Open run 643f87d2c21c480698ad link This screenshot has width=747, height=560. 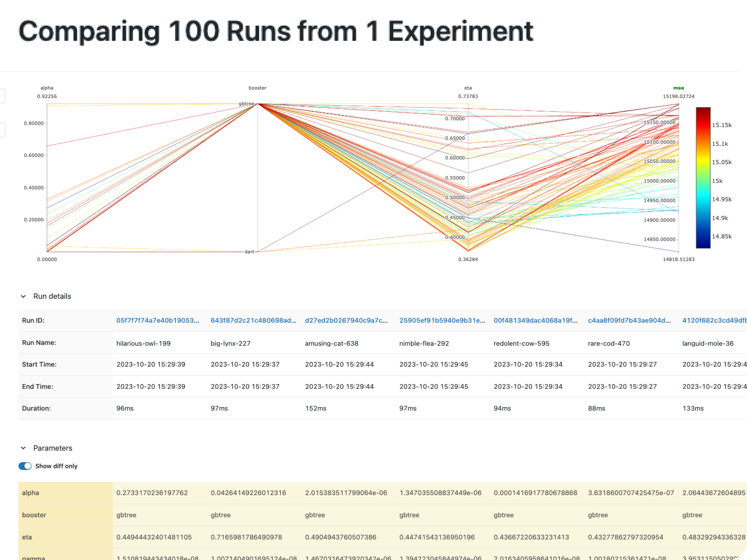(253, 320)
